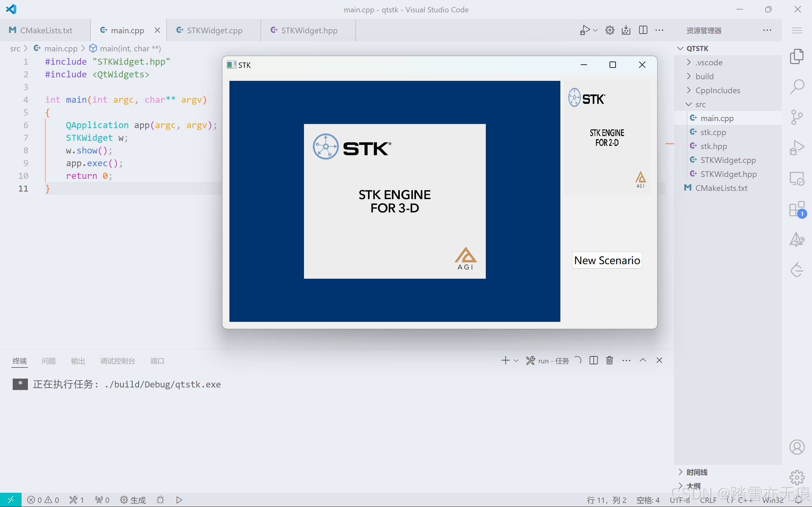
Task: Open more actions ellipsis in editor toolbar
Action: [x=659, y=30]
